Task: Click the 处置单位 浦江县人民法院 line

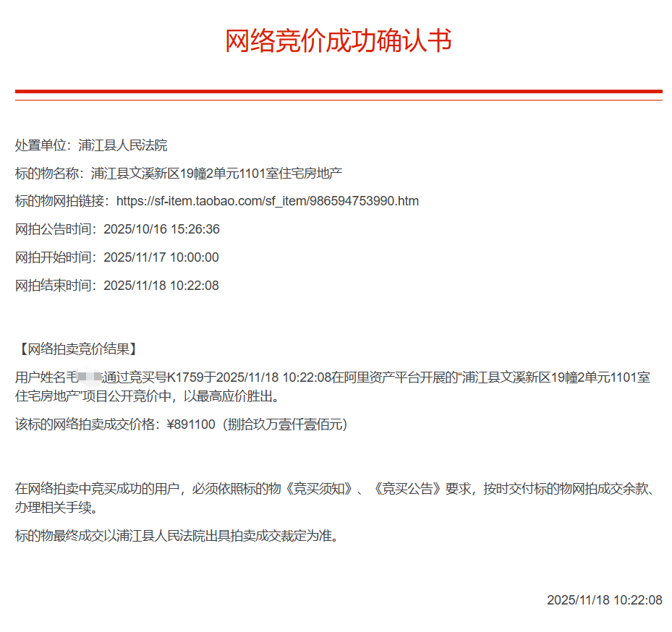Action: (91, 145)
